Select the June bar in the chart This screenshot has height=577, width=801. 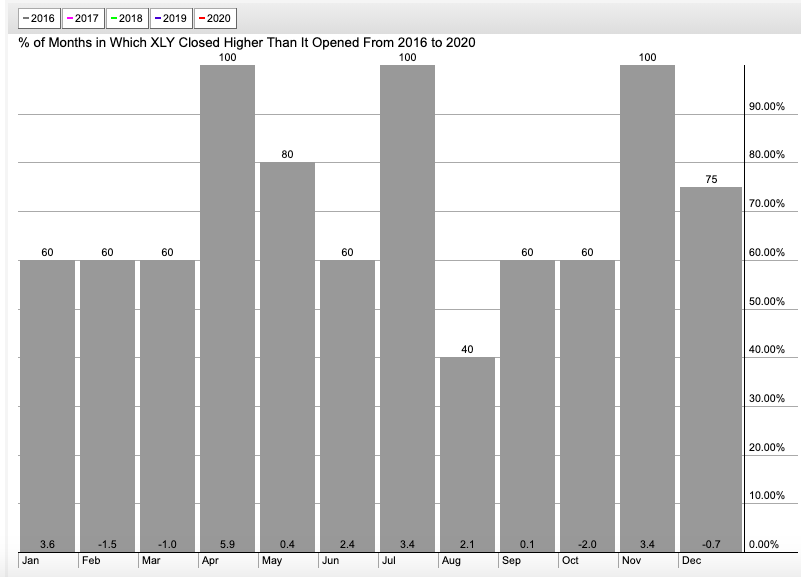[347, 406]
